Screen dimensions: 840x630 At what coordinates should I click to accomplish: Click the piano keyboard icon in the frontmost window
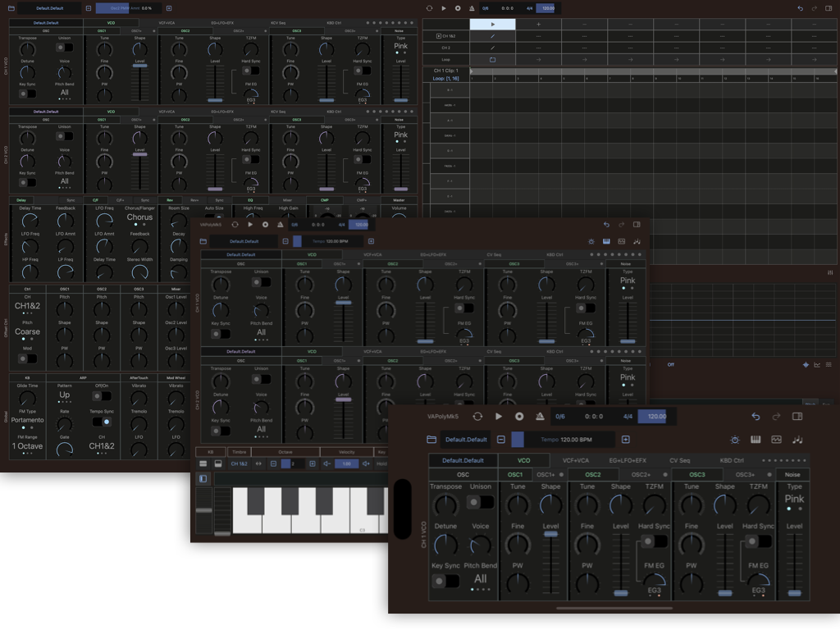click(x=756, y=440)
